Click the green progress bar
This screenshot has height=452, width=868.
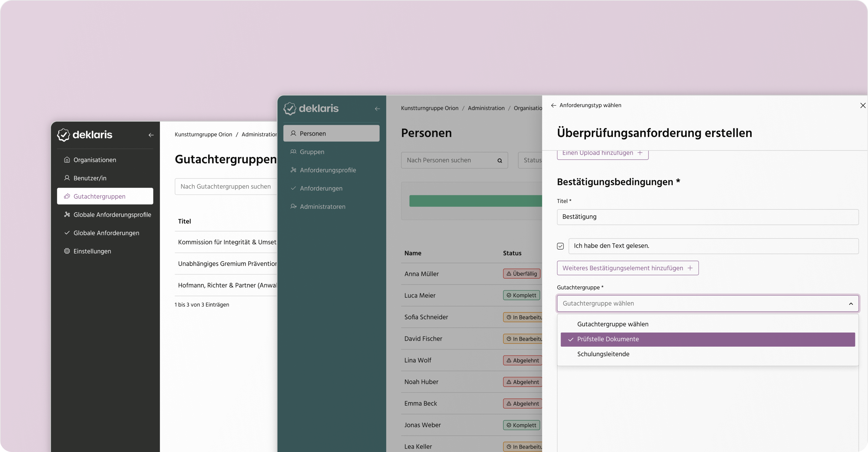tap(475, 201)
